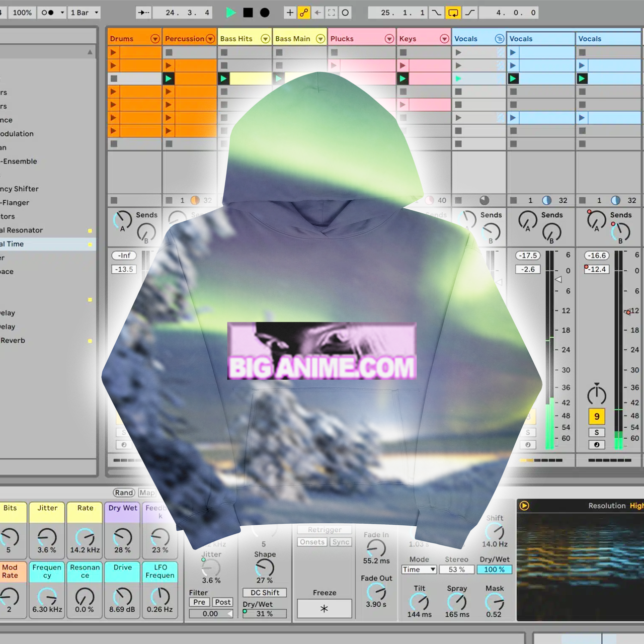Click the Sync button
The width and height of the screenshot is (644, 644).
click(x=341, y=542)
